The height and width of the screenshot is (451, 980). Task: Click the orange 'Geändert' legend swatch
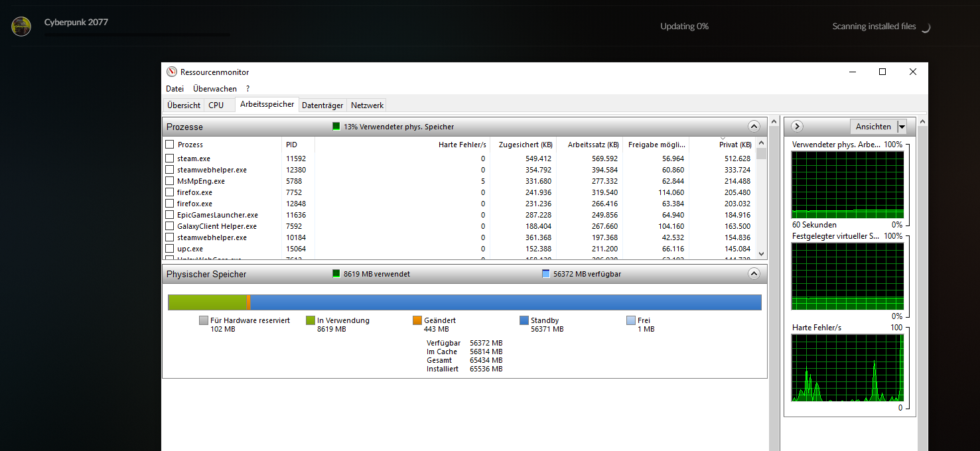pos(417,320)
